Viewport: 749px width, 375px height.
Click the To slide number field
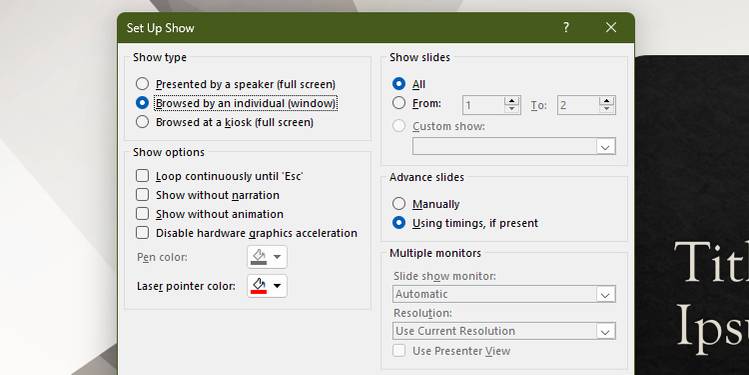click(x=578, y=105)
